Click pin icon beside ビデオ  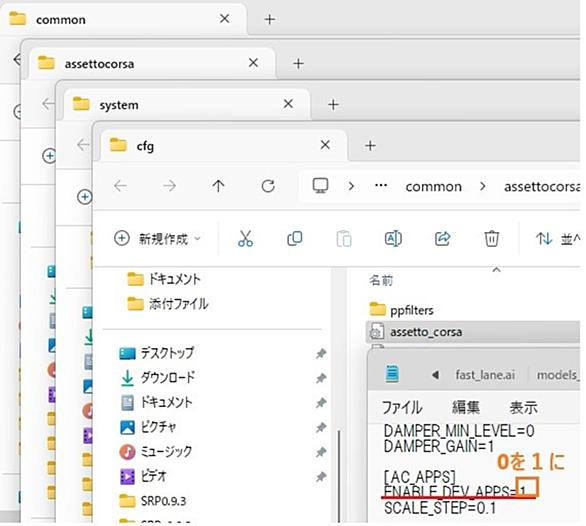click(321, 477)
